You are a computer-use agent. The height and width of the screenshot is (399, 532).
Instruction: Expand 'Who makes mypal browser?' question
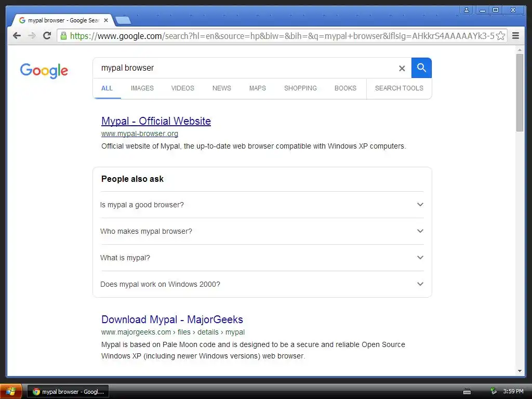[x=262, y=231]
